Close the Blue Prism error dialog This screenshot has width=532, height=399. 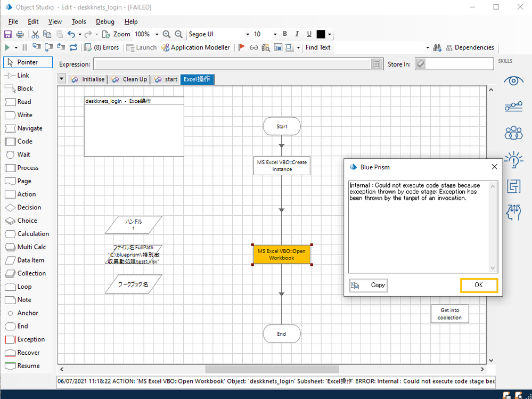coord(494,167)
